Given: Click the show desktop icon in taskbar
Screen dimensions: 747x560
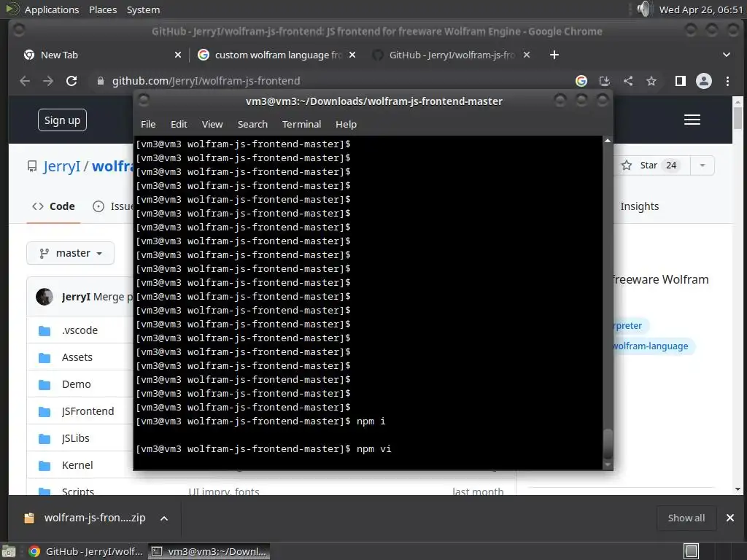Looking at the screenshot, I should (x=9, y=551).
